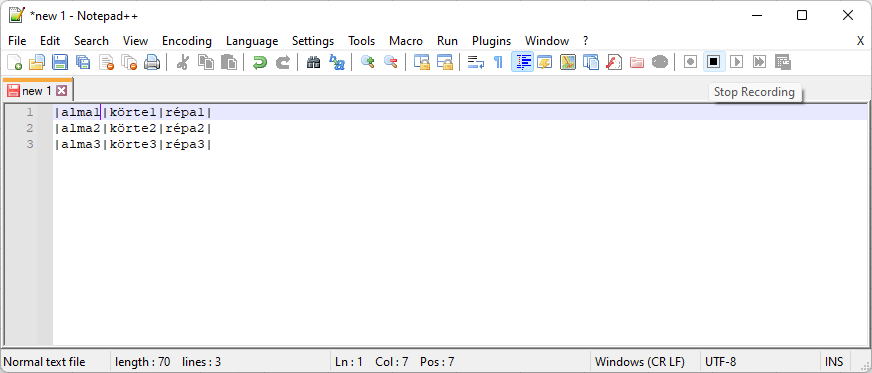Click the X at menu bar's end

(x=860, y=41)
